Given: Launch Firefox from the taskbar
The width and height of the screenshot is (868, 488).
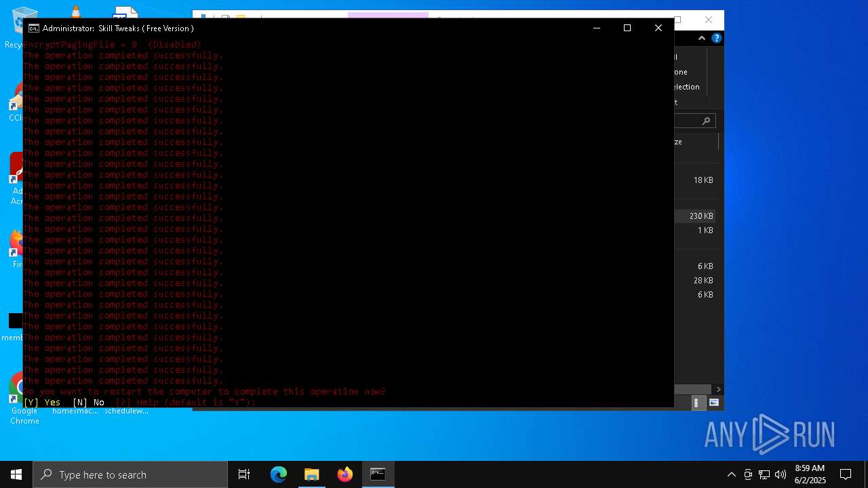Looking at the screenshot, I should coord(345,474).
